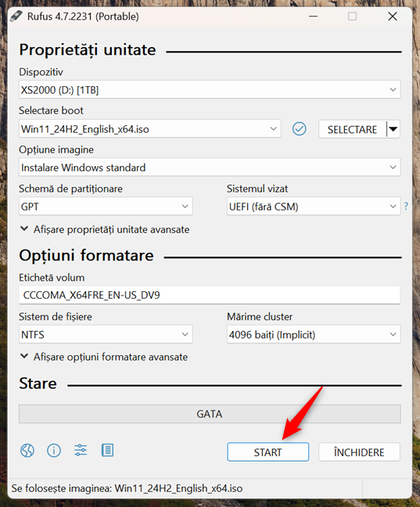Click the Proprietăți unitate heading

88,50
